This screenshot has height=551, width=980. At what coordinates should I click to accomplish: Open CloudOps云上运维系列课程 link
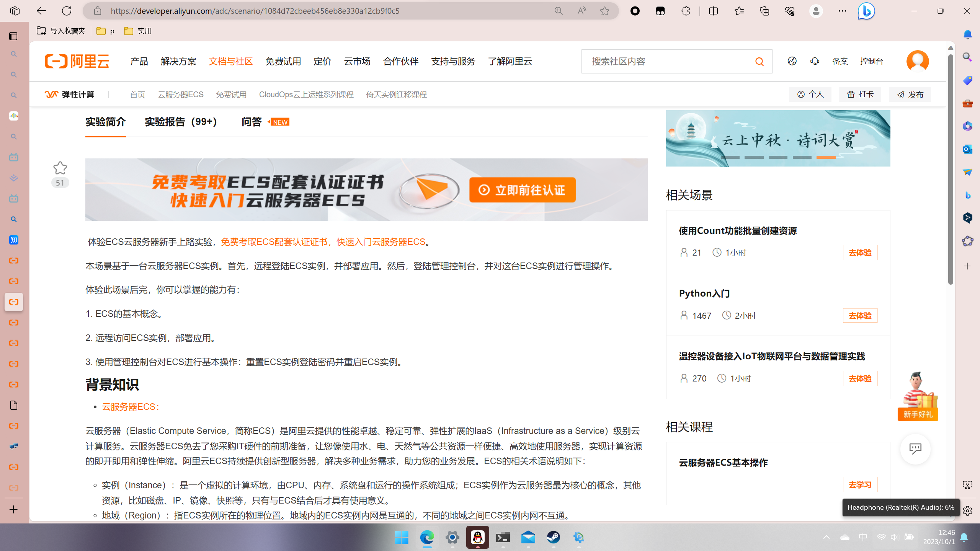click(306, 95)
